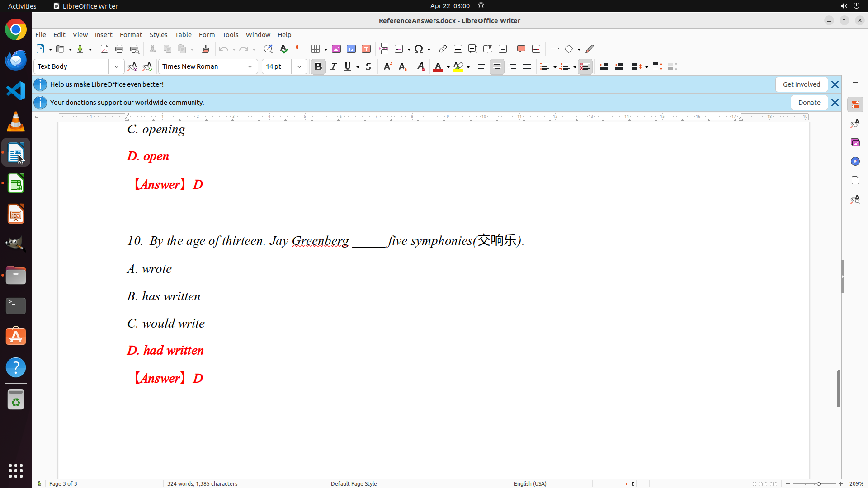Toggle Italic formatting button
Image resolution: width=868 pixels, height=488 pixels.
pyautogui.click(x=334, y=66)
